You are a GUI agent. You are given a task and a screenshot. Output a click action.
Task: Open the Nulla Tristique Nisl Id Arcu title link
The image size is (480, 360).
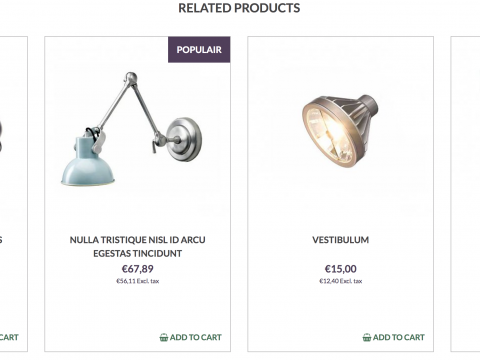pyautogui.click(x=137, y=247)
